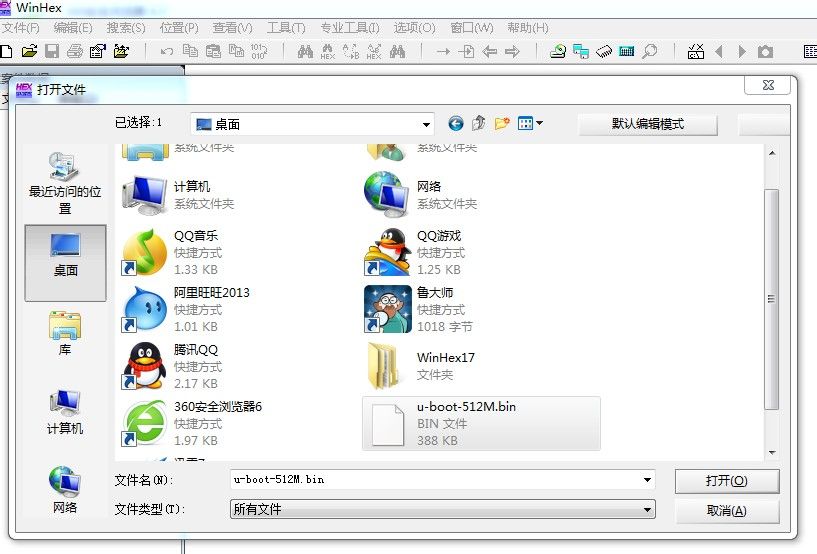Click the New file toolbar icon
Viewport: 817px width, 554px height.
tap(6, 51)
